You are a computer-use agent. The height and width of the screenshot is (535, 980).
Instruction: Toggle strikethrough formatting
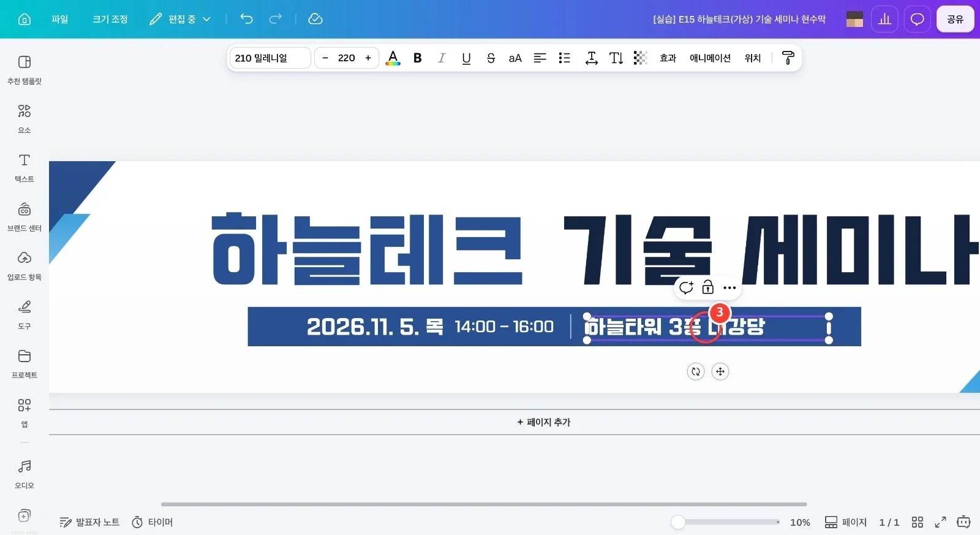click(x=491, y=58)
